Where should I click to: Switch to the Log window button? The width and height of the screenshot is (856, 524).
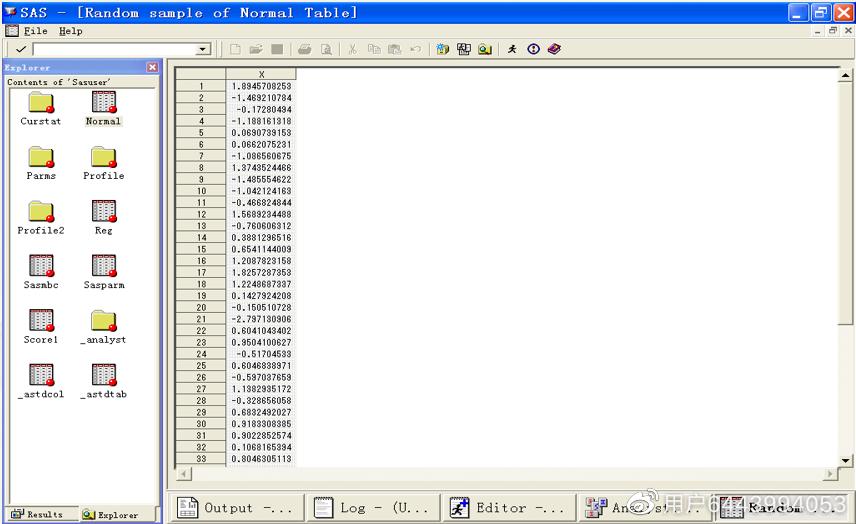pyautogui.click(x=373, y=508)
